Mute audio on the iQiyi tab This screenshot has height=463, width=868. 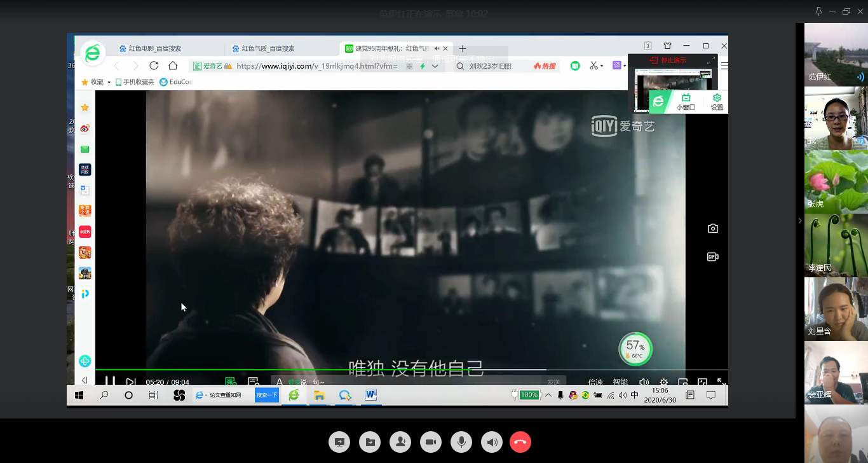pyautogui.click(x=437, y=48)
